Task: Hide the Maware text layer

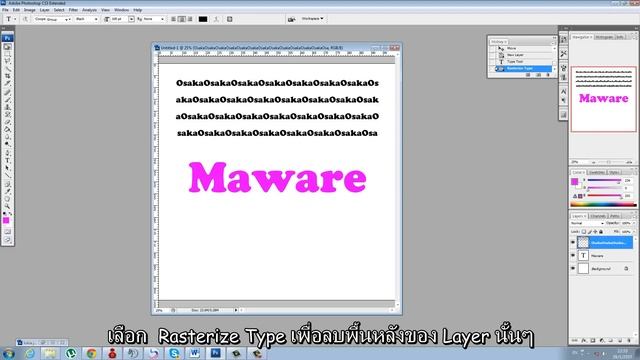Action: [x=573, y=256]
